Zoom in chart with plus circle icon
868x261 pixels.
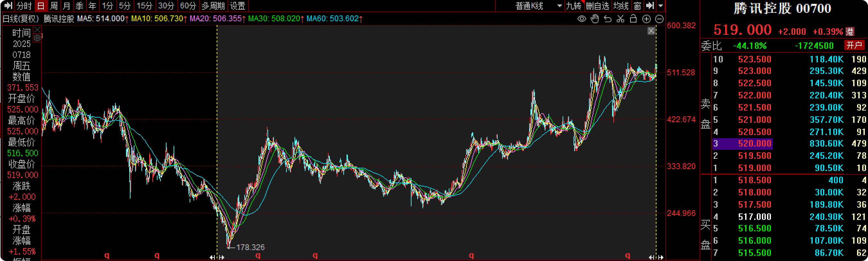click(646, 19)
